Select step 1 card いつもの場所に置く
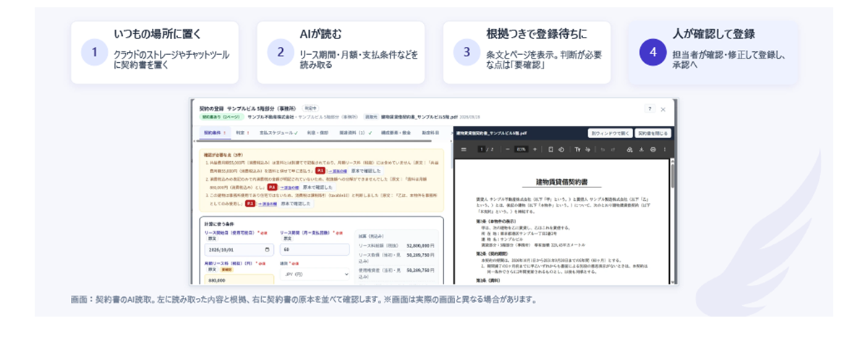868x347 pixels. pyautogui.click(x=155, y=52)
